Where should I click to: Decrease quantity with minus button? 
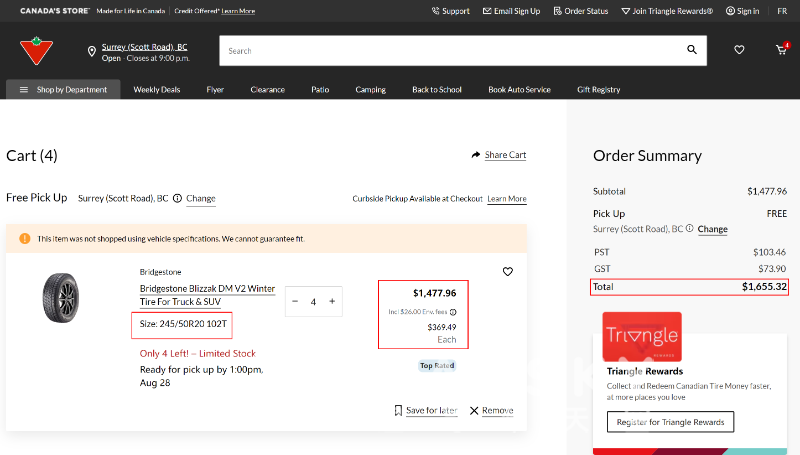tap(295, 301)
